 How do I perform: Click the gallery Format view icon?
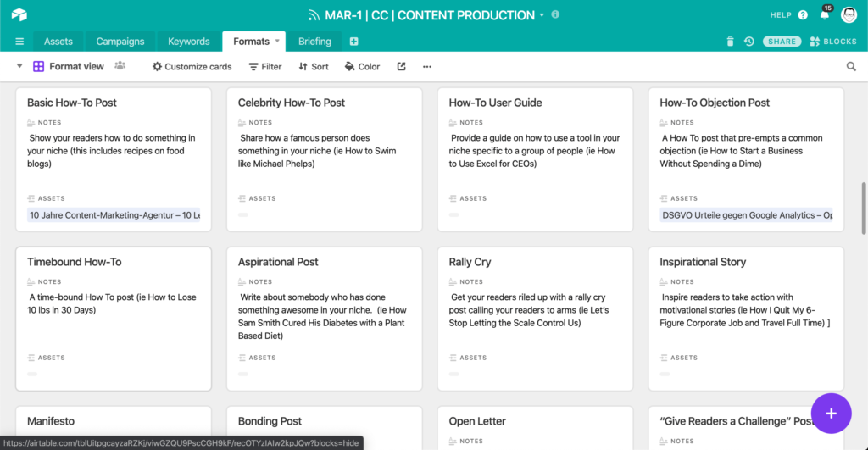(38, 66)
